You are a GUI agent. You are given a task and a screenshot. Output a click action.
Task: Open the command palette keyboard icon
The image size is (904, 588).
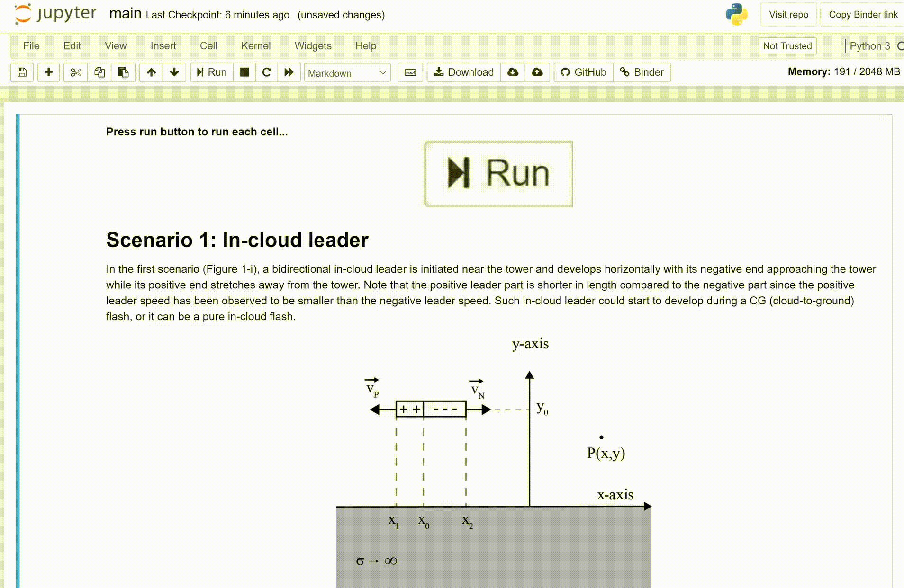pyautogui.click(x=410, y=72)
